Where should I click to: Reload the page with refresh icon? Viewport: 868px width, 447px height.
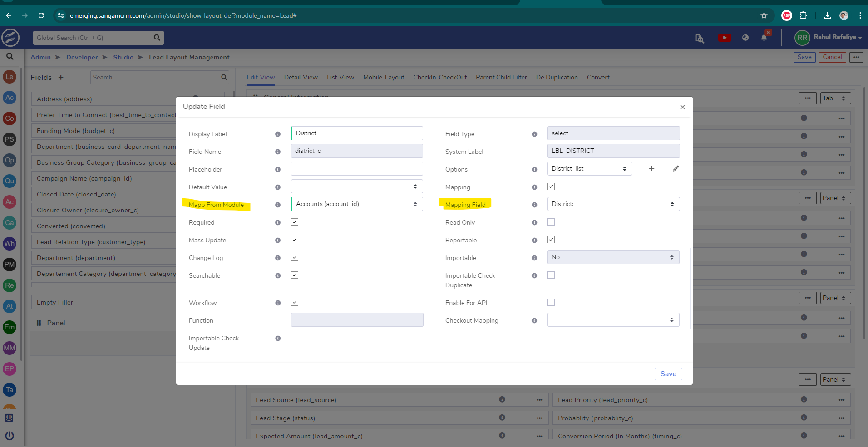(41, 15)
